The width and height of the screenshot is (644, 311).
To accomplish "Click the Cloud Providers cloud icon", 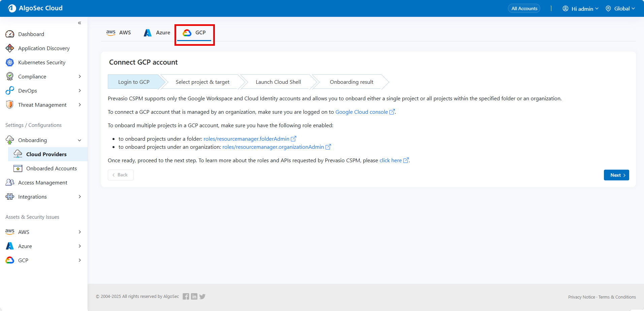I will tap(18, 154).
